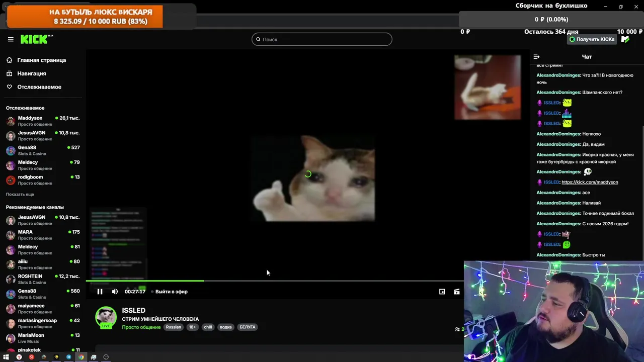Open Maddyson followed channel
Viewport: 644px width, 362px height.
click(43, 121)
